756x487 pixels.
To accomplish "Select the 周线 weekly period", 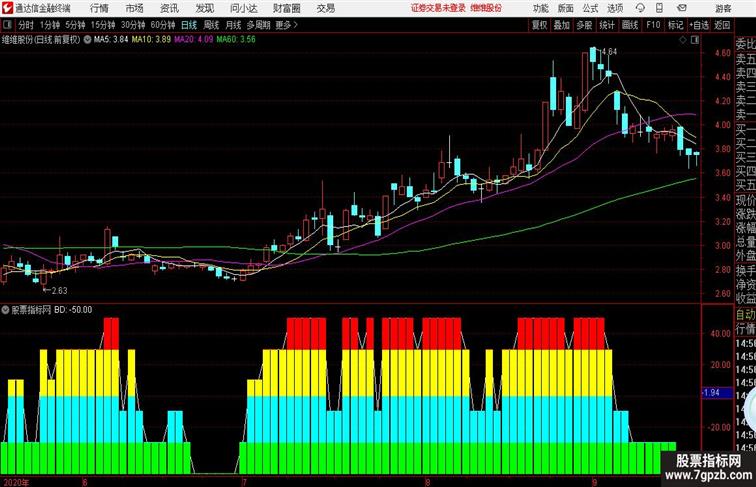I will point(211,25).
